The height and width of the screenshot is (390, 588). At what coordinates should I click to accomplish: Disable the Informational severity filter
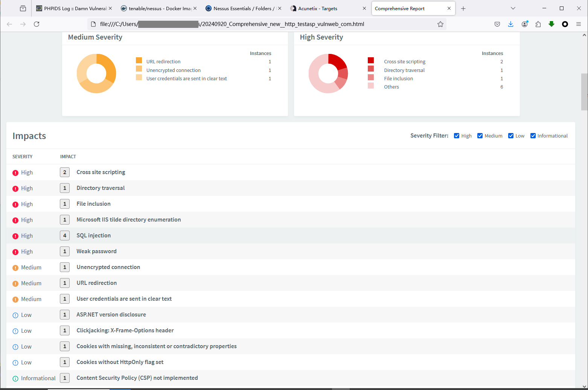click(533, 136)
